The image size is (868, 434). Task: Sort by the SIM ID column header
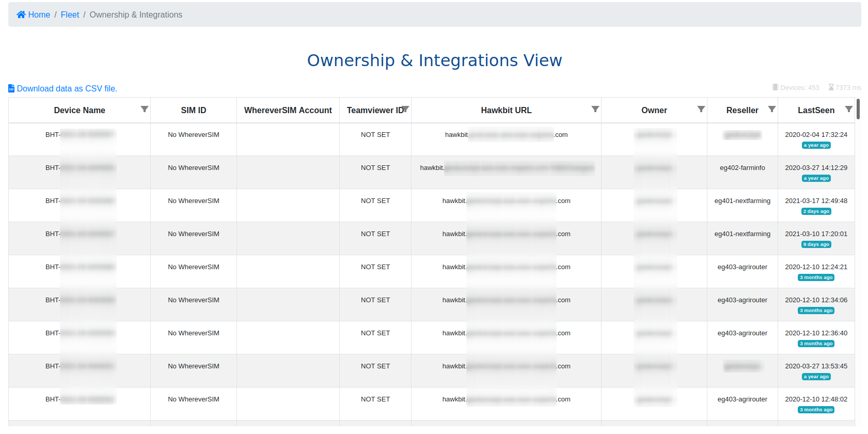194,110
